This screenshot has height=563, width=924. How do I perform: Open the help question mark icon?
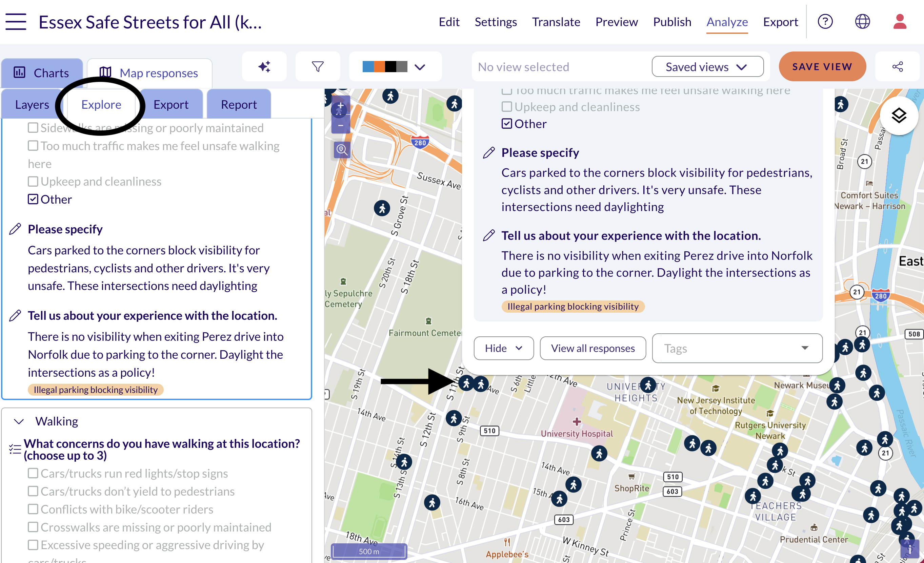tap(825, 21)
